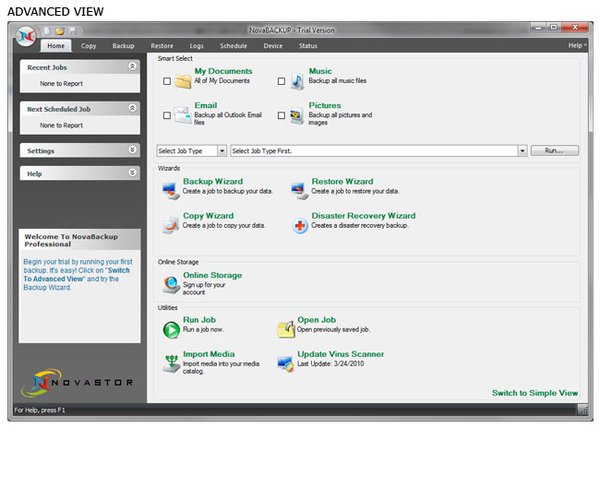Click the Copy Wizard icon
Screen dimensions: 600x488
click(x=171, y=225)
